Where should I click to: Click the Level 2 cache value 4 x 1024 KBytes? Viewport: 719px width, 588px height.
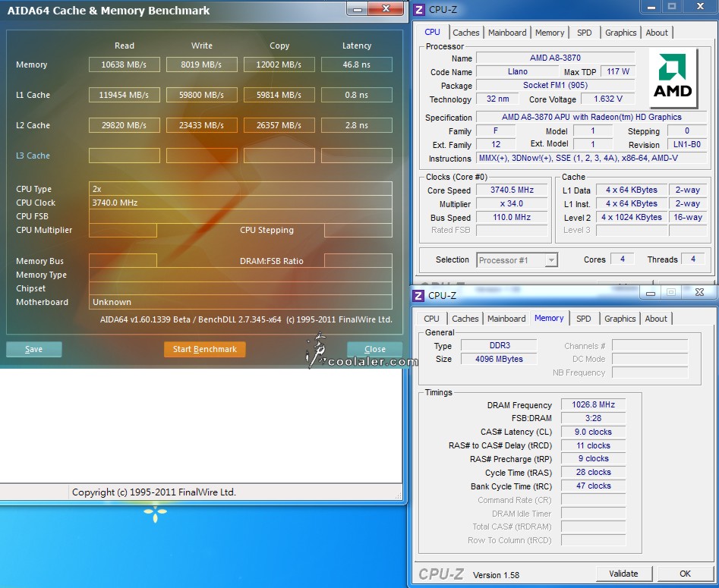point(632,217)
